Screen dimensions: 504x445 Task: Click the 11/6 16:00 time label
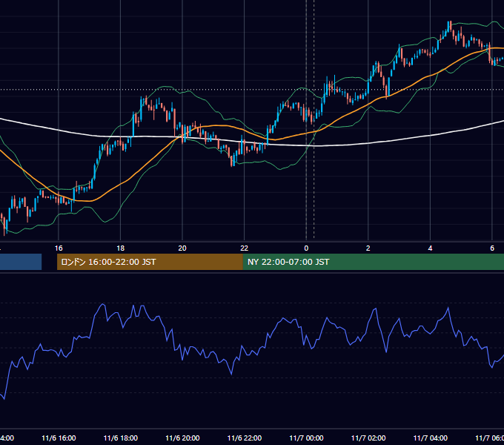59,438
